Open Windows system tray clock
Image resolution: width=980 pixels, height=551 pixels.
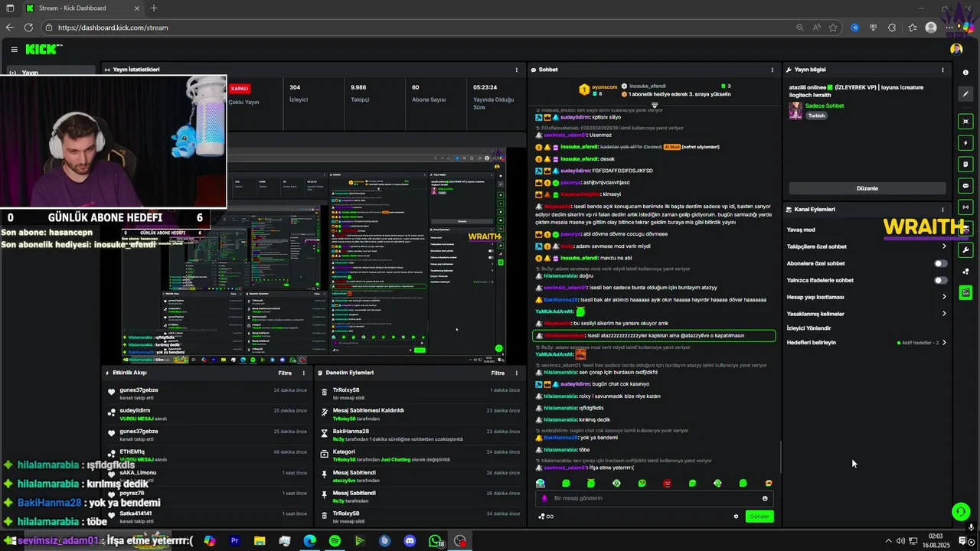point(935,541)
